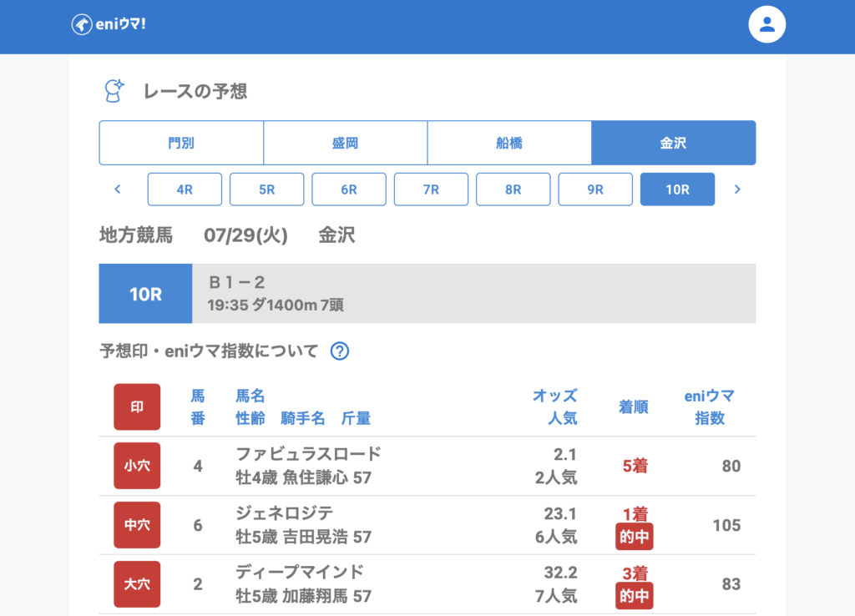This screenshot has width=855, height=616.
Task: Select the 金沢 racecourse tab
Action: [x=673, y=143]
